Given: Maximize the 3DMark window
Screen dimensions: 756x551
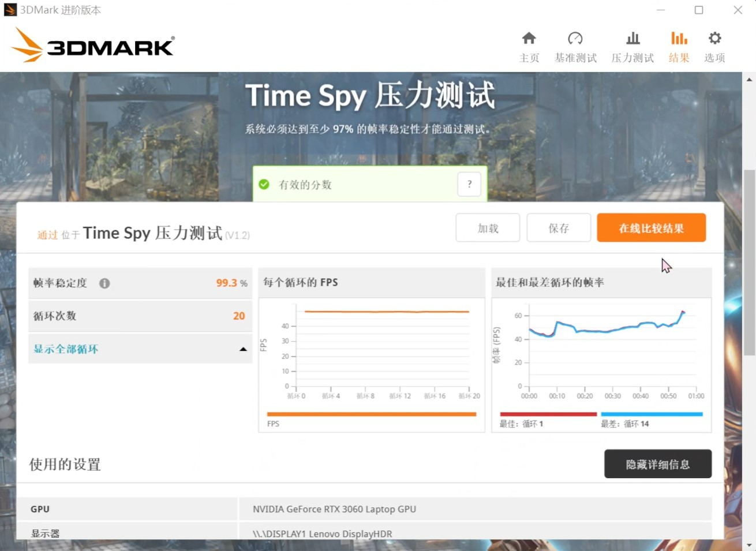Looking at the screenshot, I should 699,10.
